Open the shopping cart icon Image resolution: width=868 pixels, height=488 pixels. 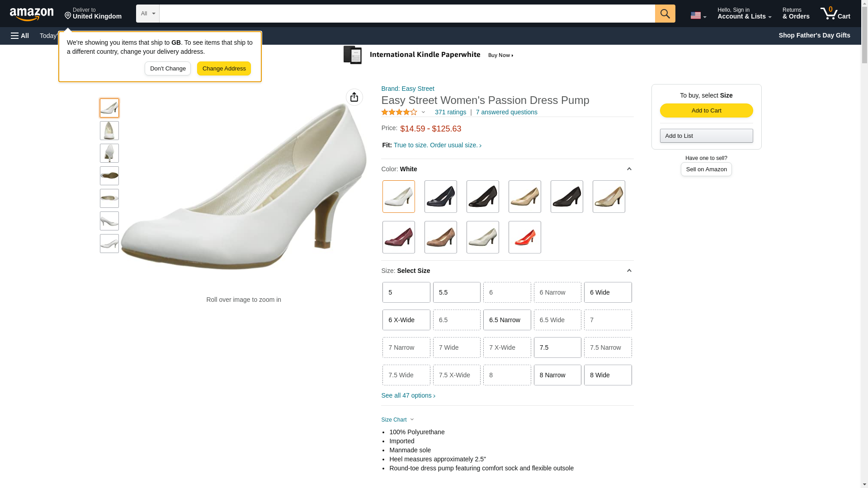click(835, 13)
